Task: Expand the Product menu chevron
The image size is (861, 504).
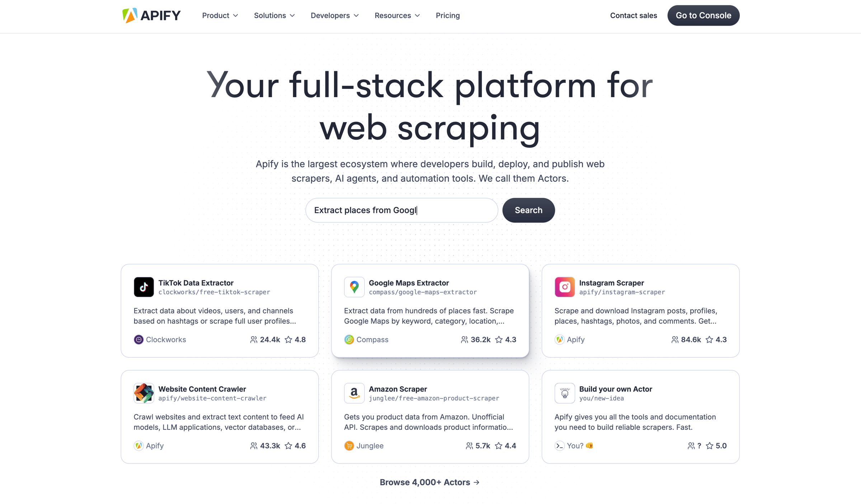Action: coord(236,15)
